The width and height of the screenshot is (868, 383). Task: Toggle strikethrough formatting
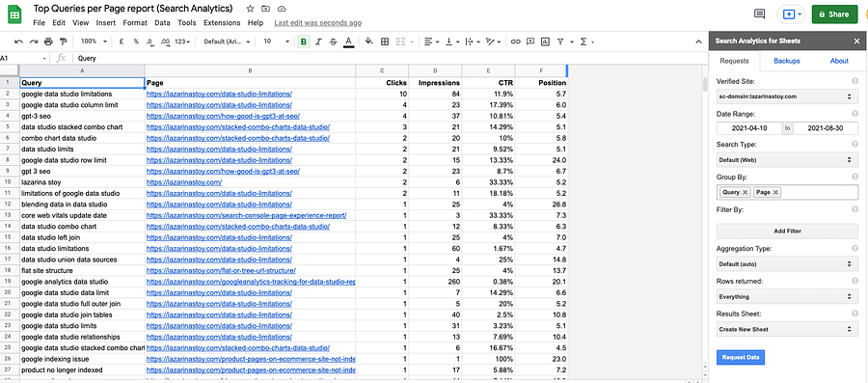pyautogui.click(x=334, y=41)
